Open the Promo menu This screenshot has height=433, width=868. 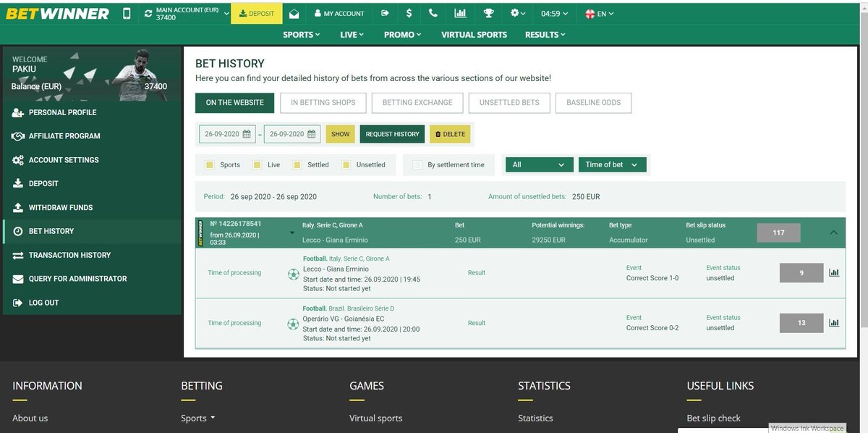click(x=403, y=34)
